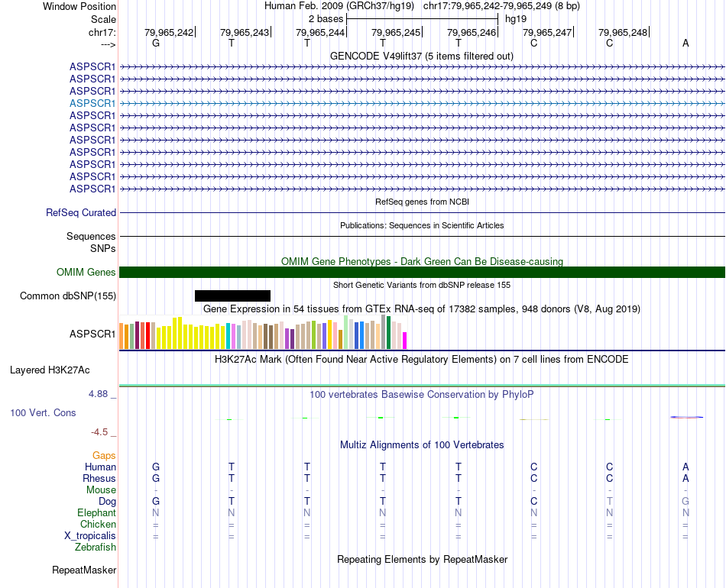
Task: Open the H3K27Ac Mark track heading
Action: pyautogui.click(x=422, y=360)
